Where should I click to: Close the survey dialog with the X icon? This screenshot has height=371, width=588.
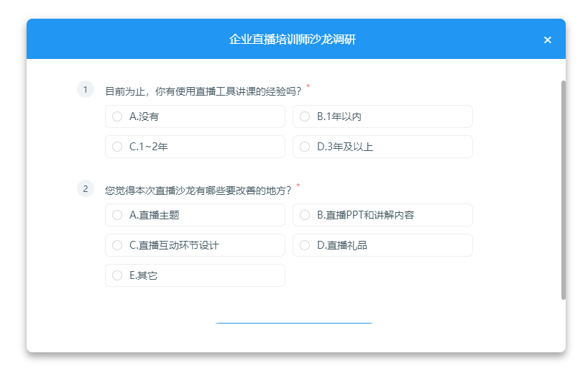547,40
